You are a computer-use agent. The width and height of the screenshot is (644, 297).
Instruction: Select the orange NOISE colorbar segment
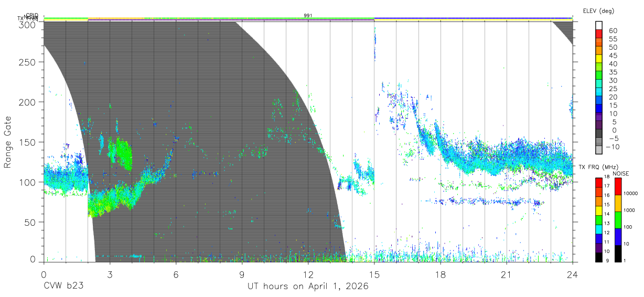coord(618,203)
